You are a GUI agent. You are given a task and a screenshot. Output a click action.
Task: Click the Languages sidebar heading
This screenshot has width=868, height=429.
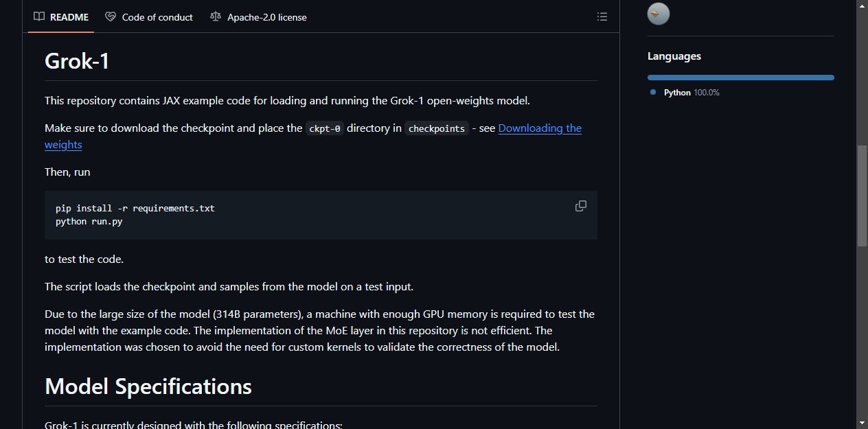(x=674, y=56)
